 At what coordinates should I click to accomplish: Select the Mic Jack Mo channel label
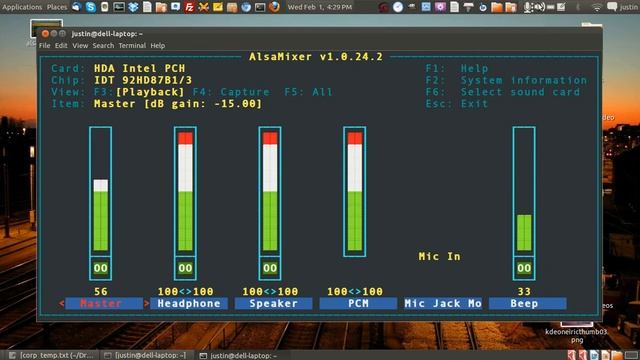pyautogui.click(x=443, y=303)
